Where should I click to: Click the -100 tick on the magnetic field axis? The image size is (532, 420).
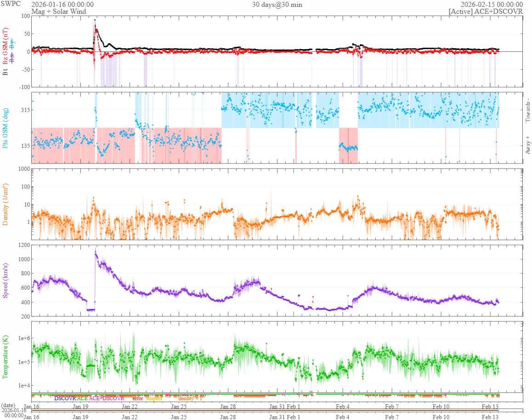[x=24, y=87]
